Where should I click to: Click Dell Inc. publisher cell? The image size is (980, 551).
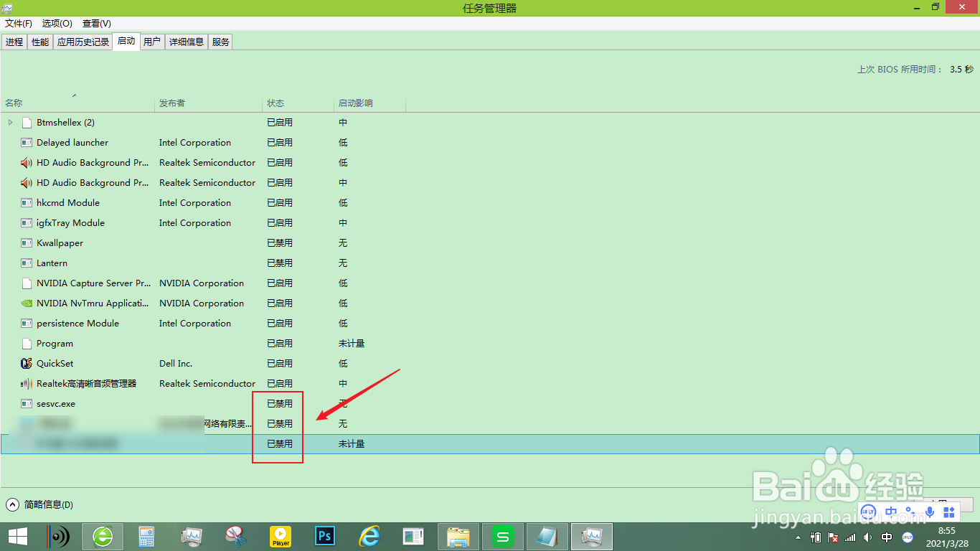176,364
